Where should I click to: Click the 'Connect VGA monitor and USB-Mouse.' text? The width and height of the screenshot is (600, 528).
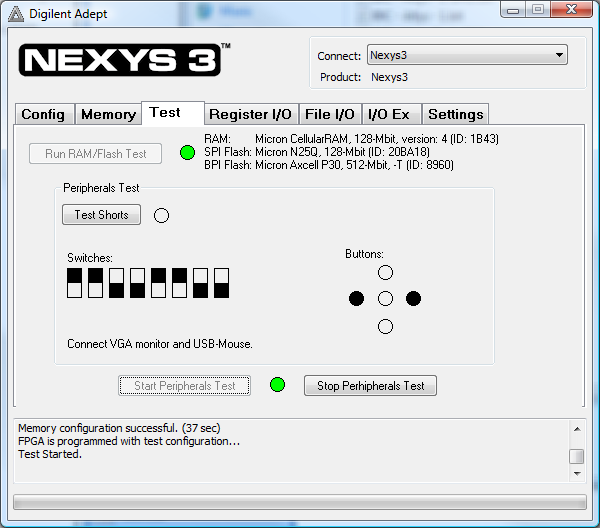pyautogui.click(x=160, y=344)
